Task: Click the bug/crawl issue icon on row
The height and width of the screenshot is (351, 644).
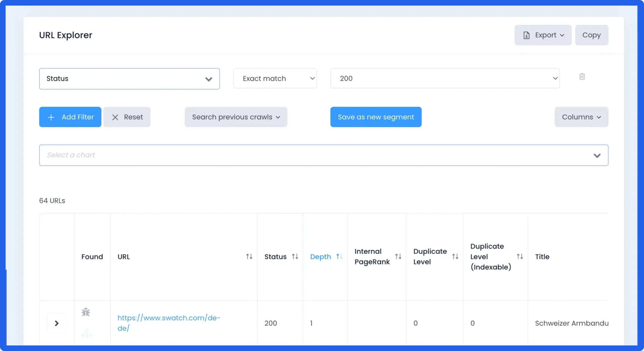Action: click(86, 312)
